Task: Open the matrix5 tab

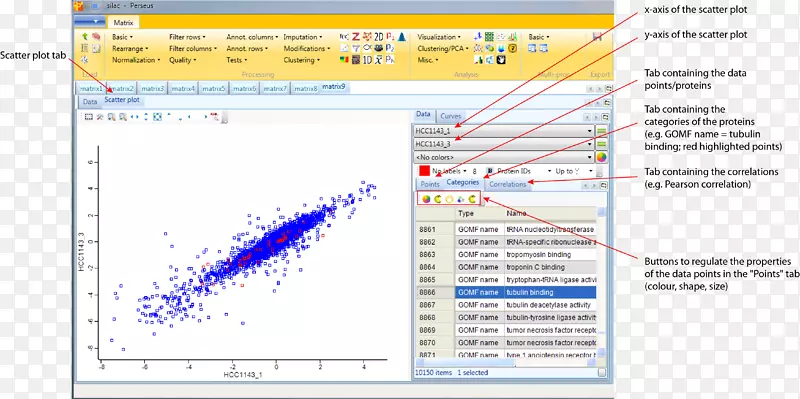Action: [214, 89]
